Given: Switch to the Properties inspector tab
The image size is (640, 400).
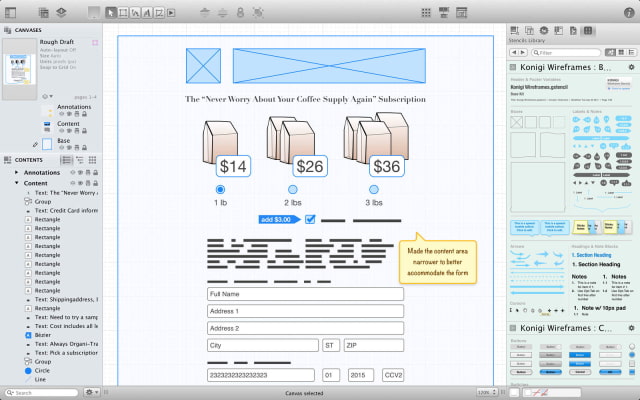Looking at the screenshot, I should (544, 31).
